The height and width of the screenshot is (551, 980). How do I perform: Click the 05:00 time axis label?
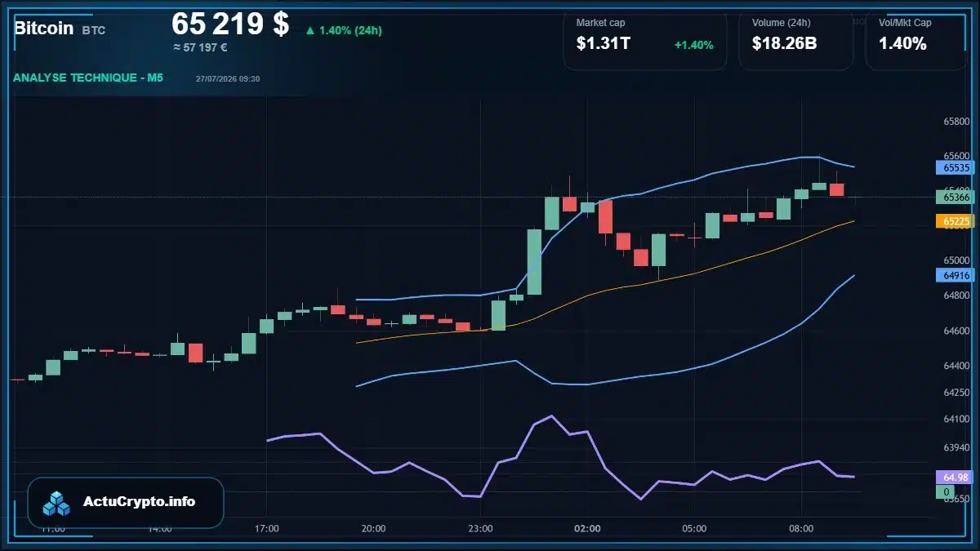(x=694, y=529)
